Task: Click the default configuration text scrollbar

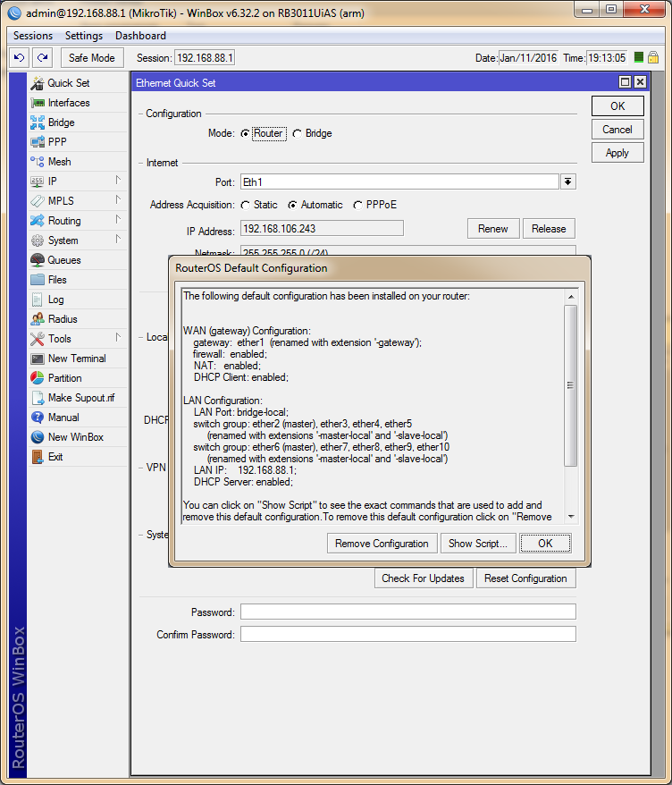Action: [571, 384]
